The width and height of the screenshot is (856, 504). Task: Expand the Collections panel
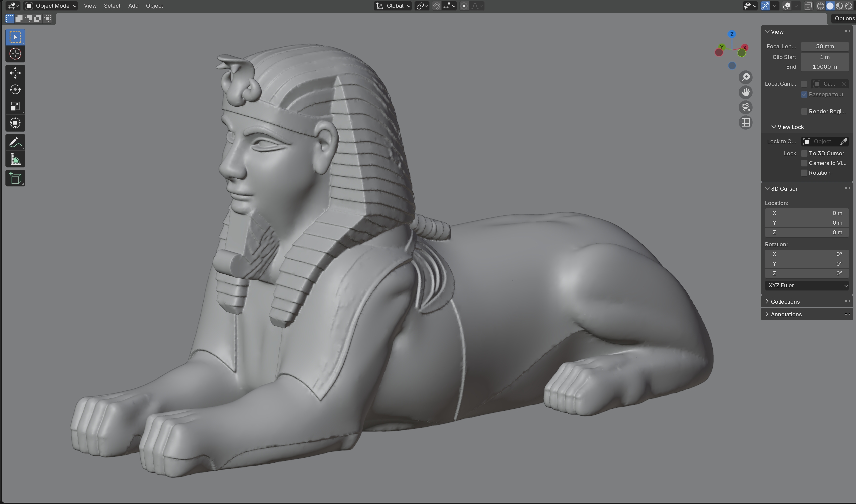click(x=785, y=302)
